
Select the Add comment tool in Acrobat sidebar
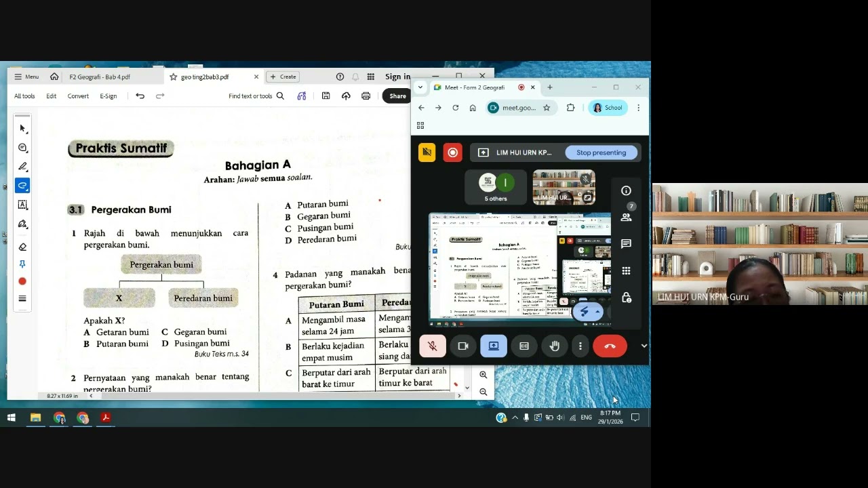[22, 148]
